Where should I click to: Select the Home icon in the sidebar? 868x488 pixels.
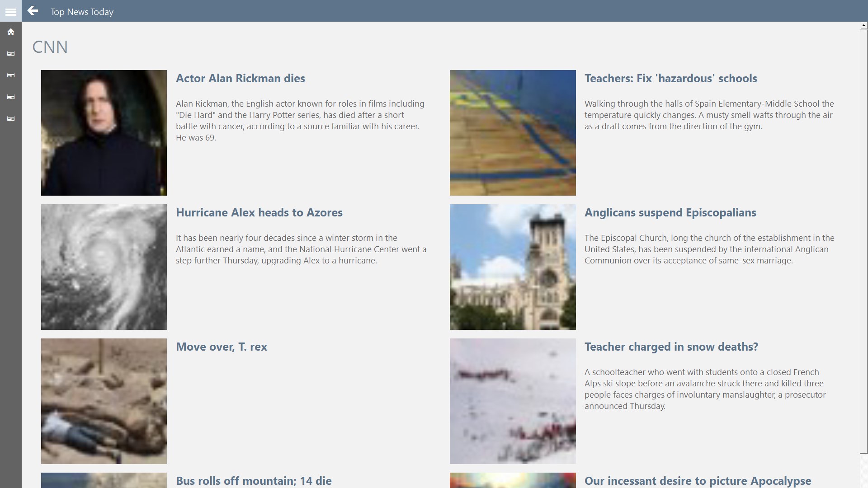tap(11, 32)
